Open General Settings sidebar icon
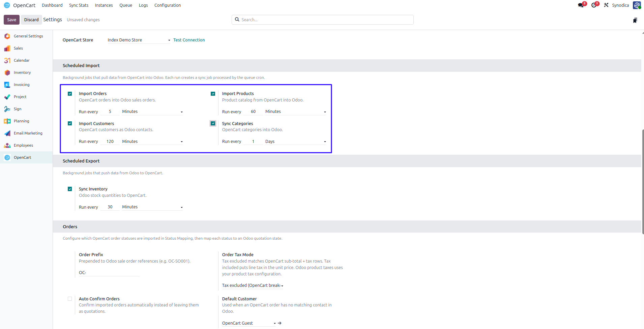644x329 pixels. coord(7,36)
